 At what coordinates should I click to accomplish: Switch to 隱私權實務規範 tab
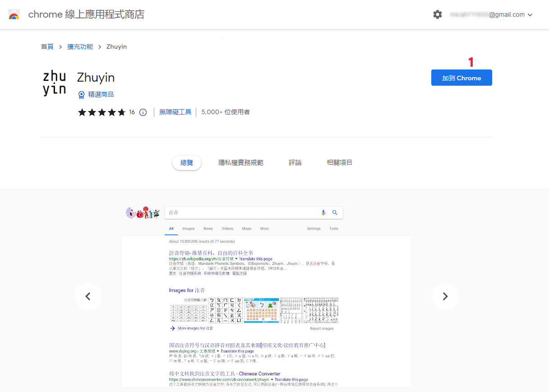tap(241, 163)
